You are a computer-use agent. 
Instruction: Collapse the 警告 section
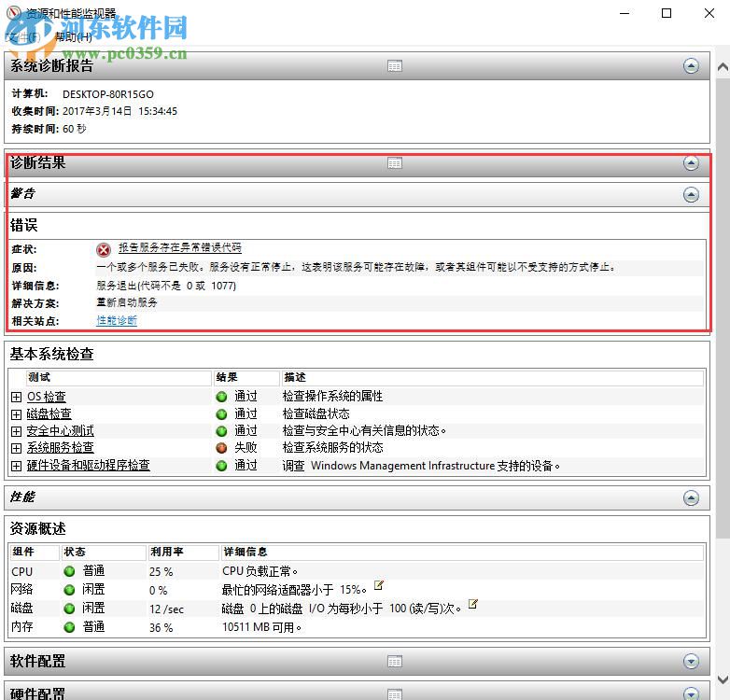tap(691, 194)
